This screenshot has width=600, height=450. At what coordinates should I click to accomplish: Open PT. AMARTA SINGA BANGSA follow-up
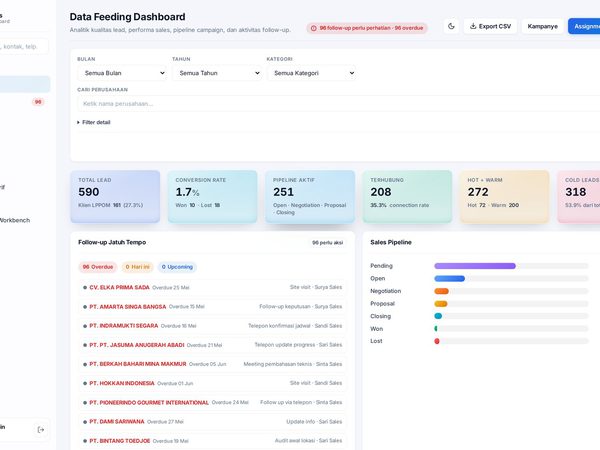[x=212, y=307]
